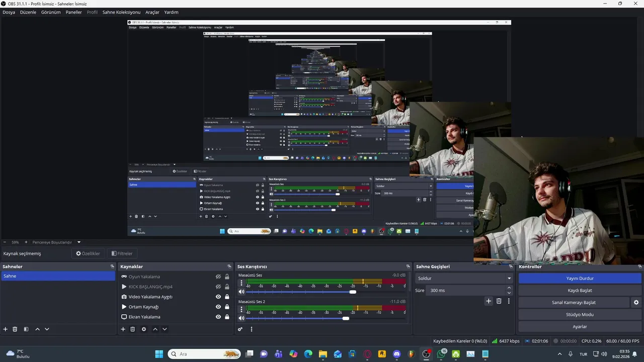Open Masaüstü Ses 2 options three-dot menu
Viewport: 644px width, 362px height.
coord(242,309)
